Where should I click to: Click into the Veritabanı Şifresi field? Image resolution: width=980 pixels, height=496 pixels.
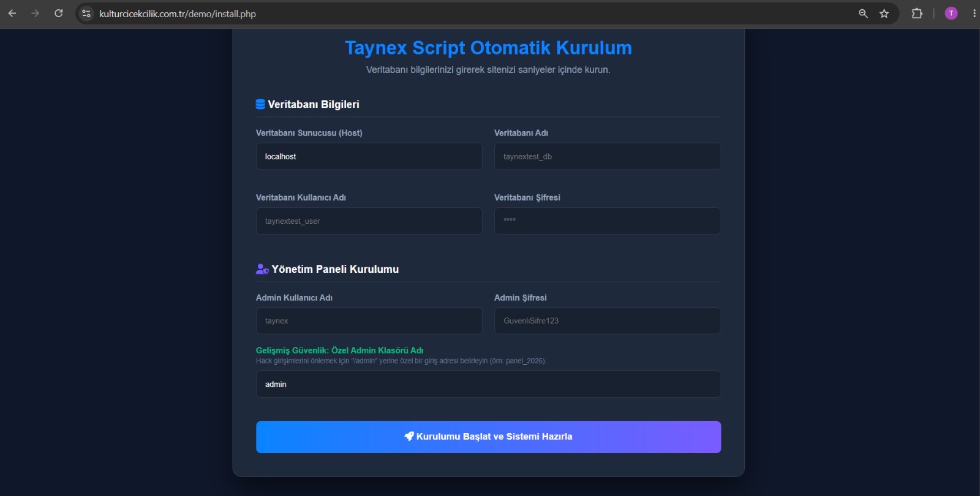point(608,221)
